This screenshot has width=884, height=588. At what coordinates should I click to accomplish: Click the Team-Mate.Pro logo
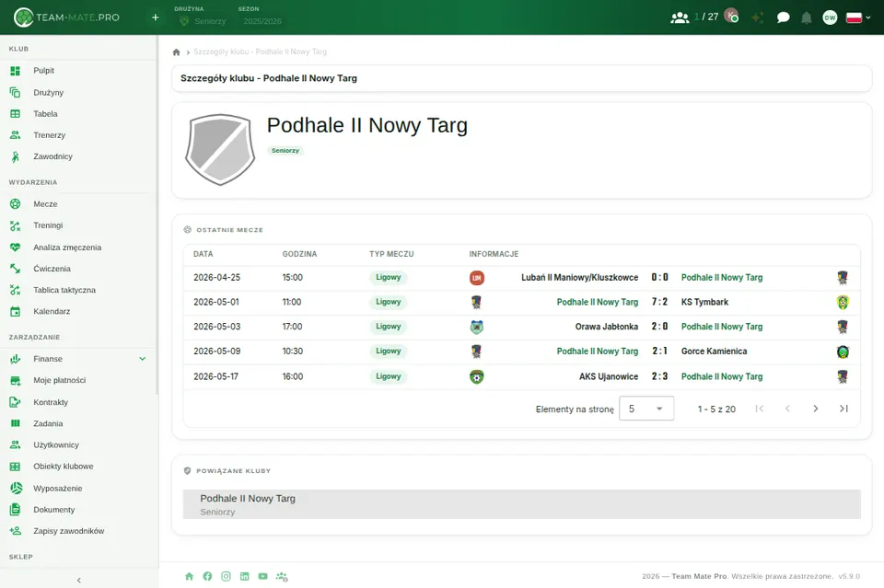pyautogui.click(x=66, y=17)
